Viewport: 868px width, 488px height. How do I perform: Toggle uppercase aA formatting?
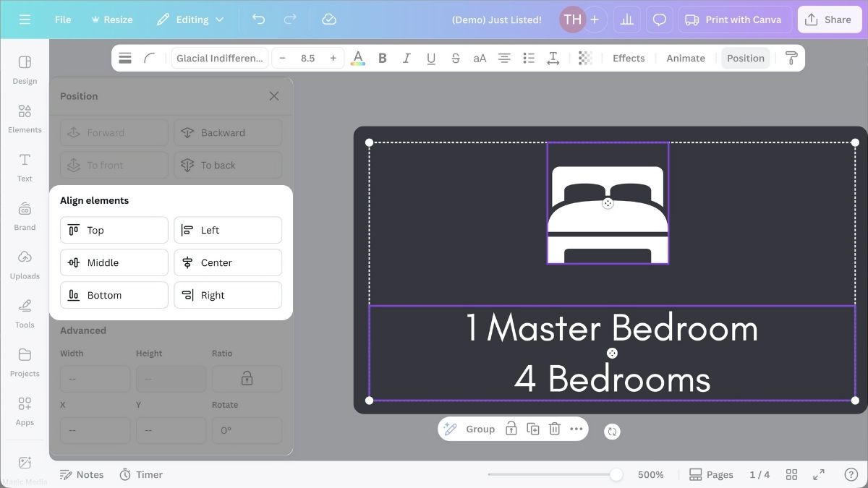click(480, 58)
